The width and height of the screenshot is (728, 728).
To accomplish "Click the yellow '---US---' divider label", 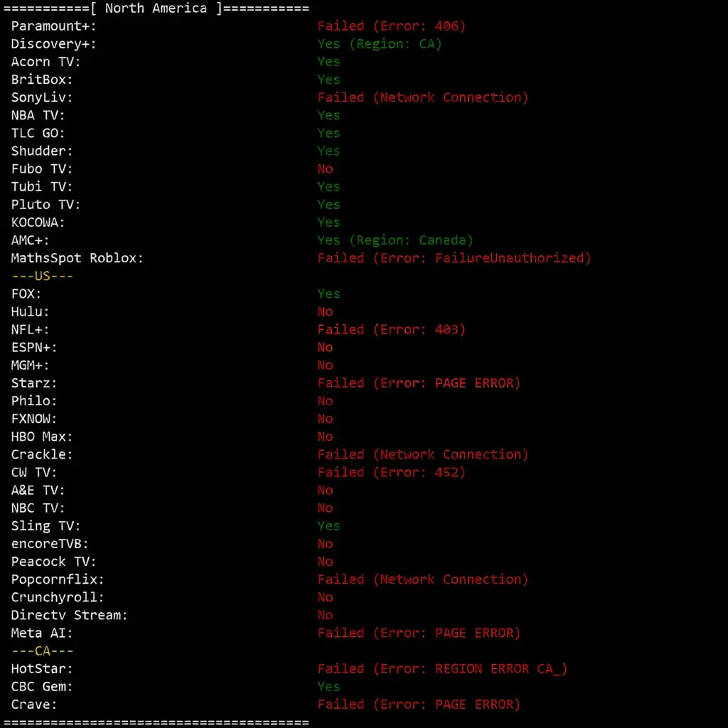I will [42, 277].
